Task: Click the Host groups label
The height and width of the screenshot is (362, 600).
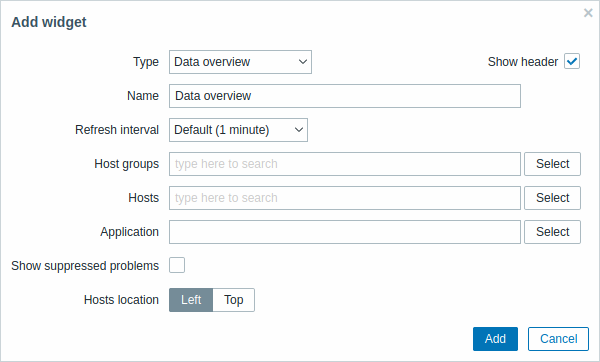Action: 127,164
